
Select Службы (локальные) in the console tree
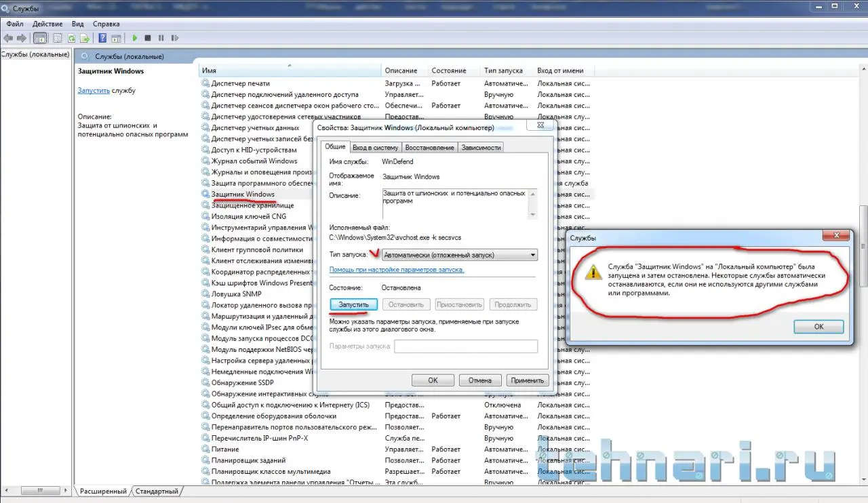coord(35,54)
